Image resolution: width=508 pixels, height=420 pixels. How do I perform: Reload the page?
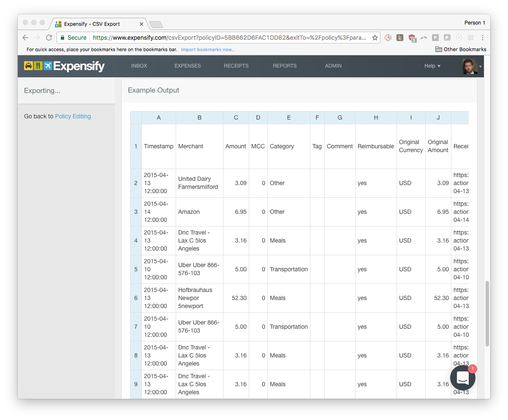49,38
